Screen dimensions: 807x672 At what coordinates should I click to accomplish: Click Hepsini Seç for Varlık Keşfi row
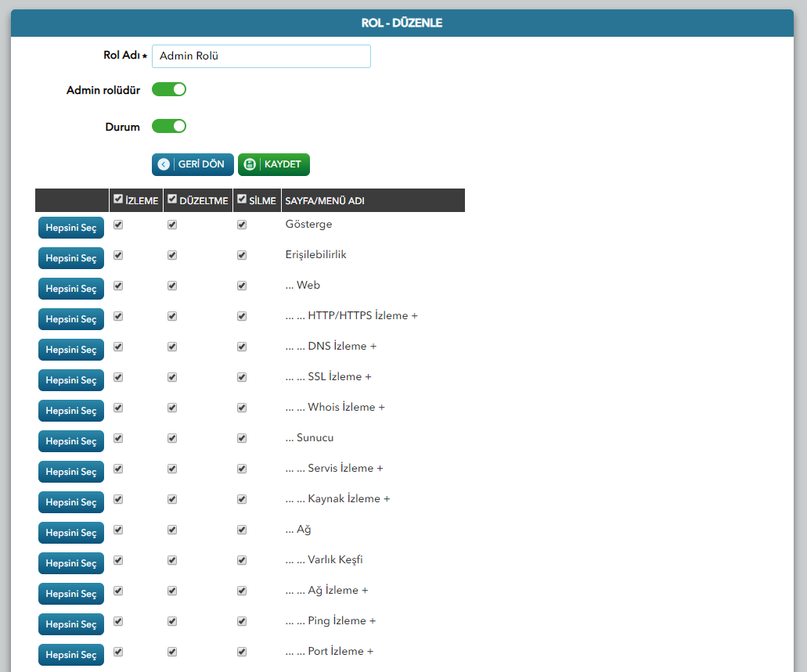tap(71, 563)
